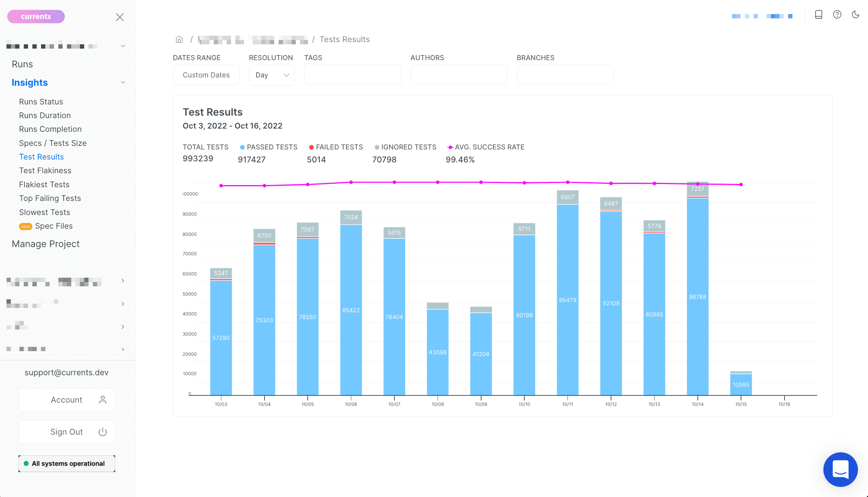Hide the Ignored Tests legend series
This screenshot has height=497, width=868.
(405, 147)
